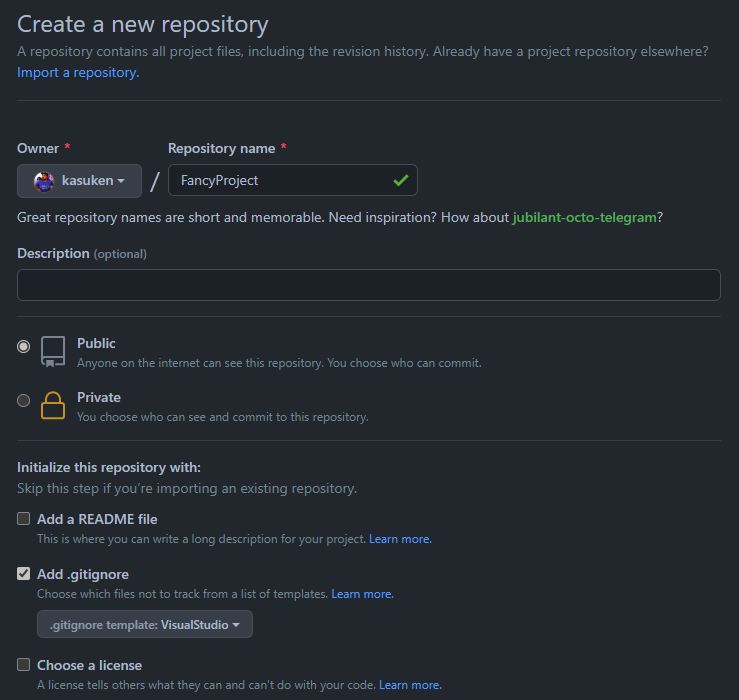Click the private repository lock icon

[53, 405]
